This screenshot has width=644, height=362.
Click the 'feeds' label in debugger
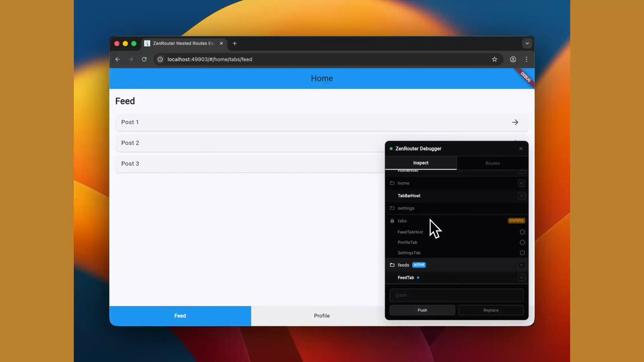click(404, 265)
